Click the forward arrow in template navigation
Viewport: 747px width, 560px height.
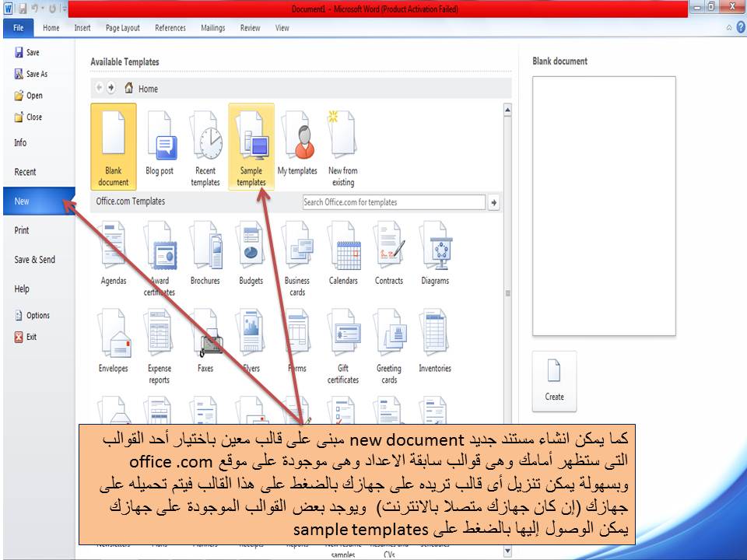coord(111,88)
